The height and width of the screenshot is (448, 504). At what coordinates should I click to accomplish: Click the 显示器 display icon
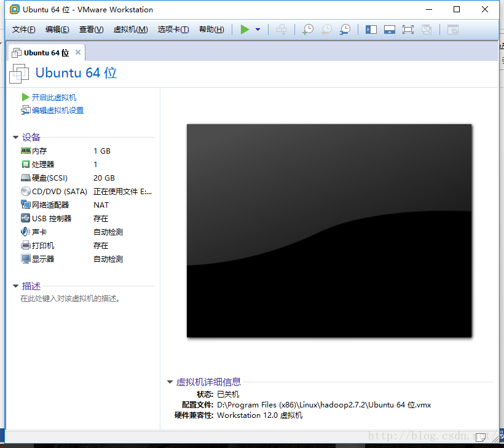25,259
